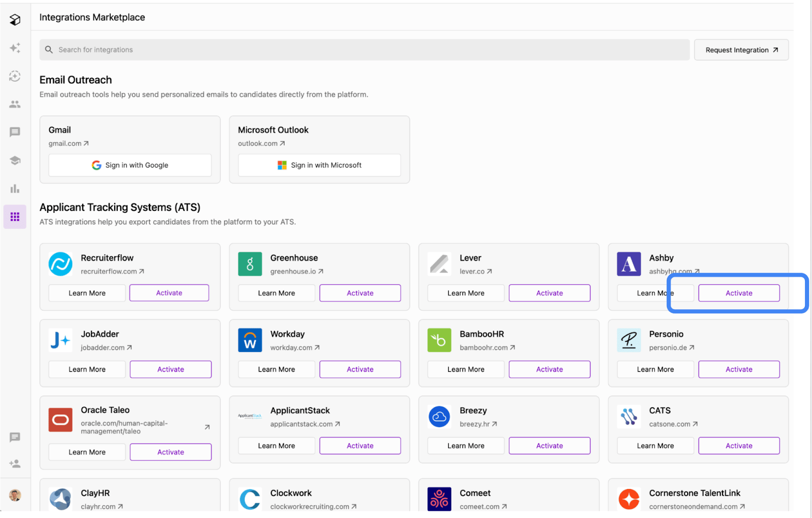The image size is (812, 518).
Task: Activate the Personio integration
Action: 739,369
